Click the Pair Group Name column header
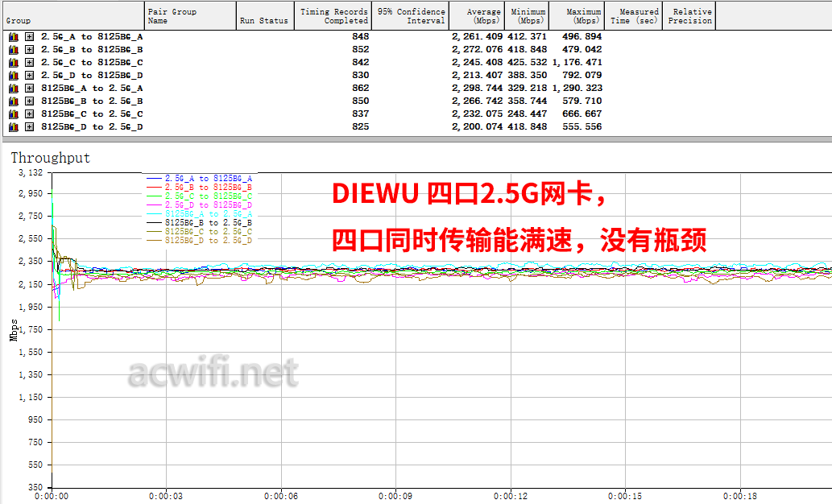This screenshot has height=504, width=832. click(190, 15)
